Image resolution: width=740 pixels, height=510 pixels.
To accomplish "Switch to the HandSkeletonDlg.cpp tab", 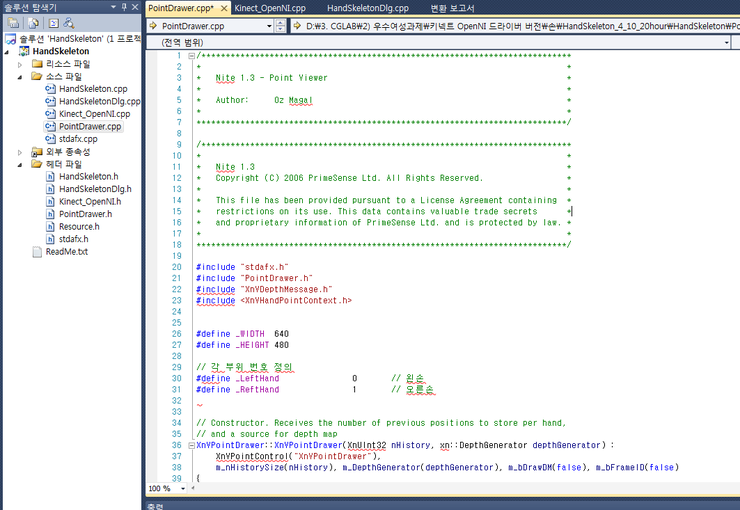I will tap(368, 8).
